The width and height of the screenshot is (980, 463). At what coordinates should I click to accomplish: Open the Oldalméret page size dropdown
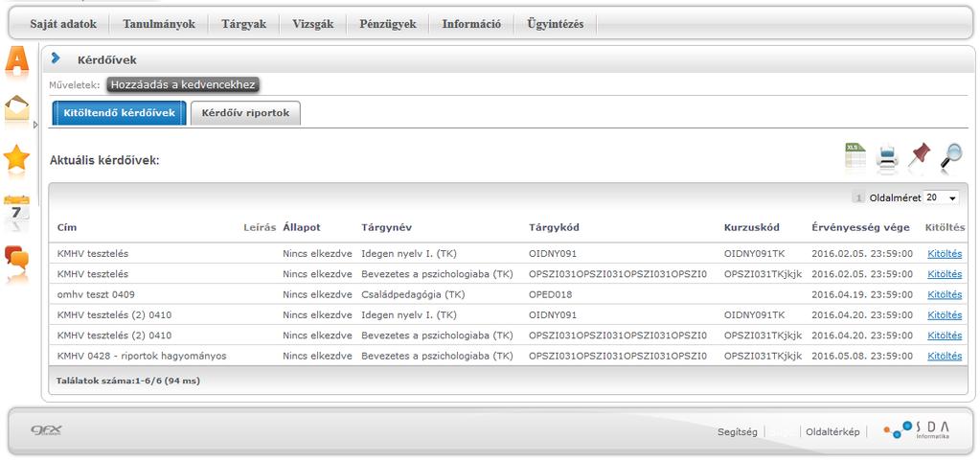pyautogui.click(x=942, y=197)
